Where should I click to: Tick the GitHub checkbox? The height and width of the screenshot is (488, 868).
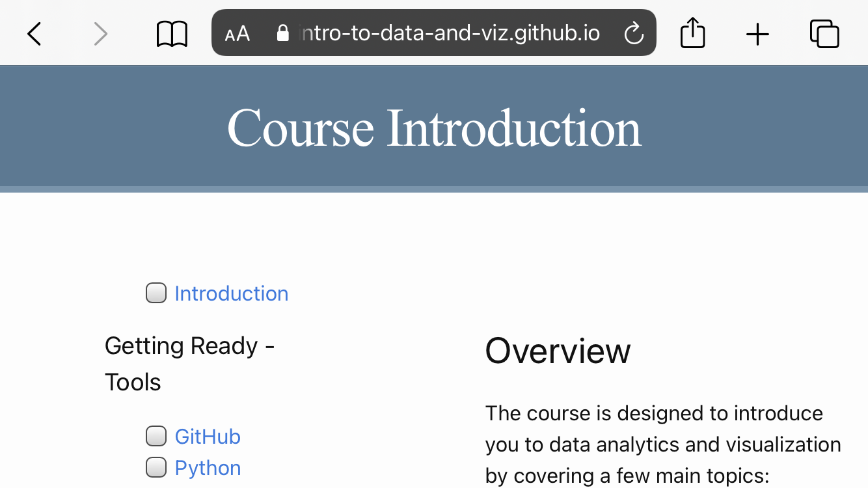[156, 436]
